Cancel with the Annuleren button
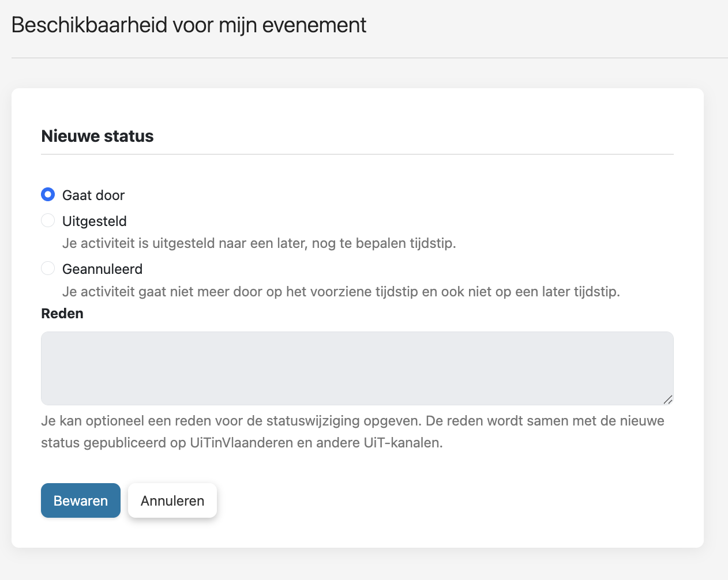The image size is (728, 580). click(172, 500)
